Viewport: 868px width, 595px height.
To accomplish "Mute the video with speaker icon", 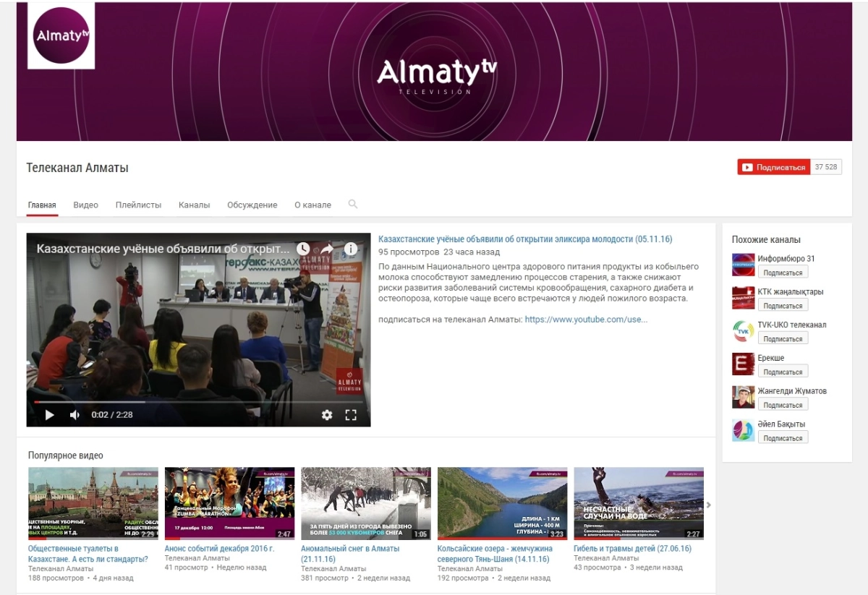I will (x=75, y=415).
